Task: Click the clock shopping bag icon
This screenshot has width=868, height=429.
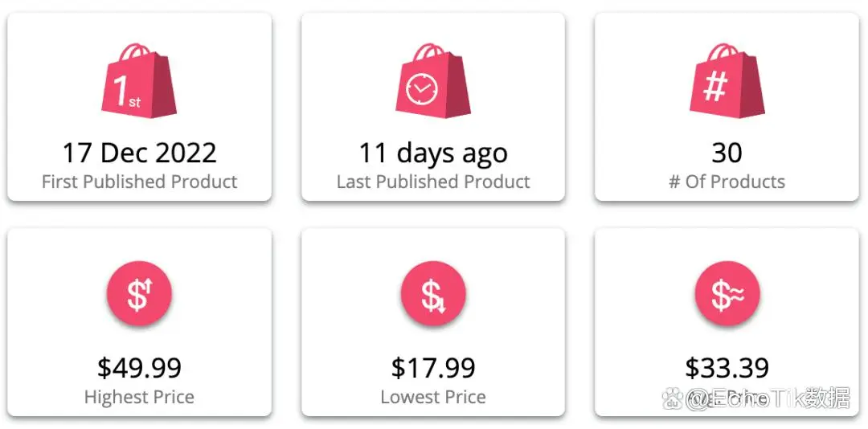Action: pos(433,80)
